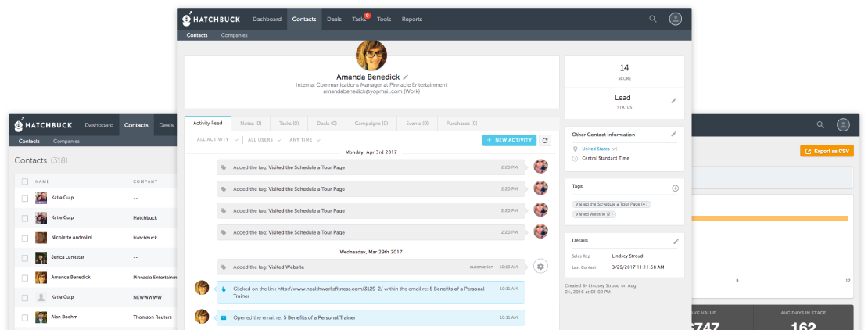Click tag icon on Visited Website entry
This screenshot has width=868, height=330.
coord(224,267)
